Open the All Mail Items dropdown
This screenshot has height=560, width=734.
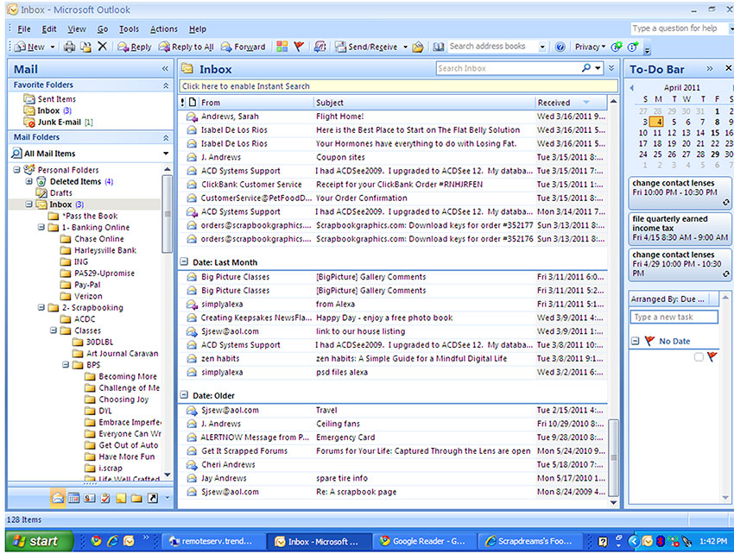coord(166,154)
